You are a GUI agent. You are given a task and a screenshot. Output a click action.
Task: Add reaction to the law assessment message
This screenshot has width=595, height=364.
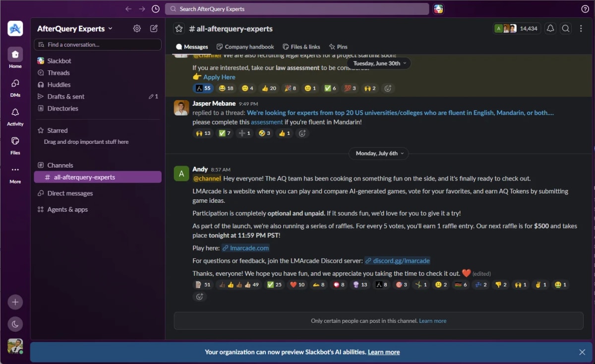(x=388, y=88)
